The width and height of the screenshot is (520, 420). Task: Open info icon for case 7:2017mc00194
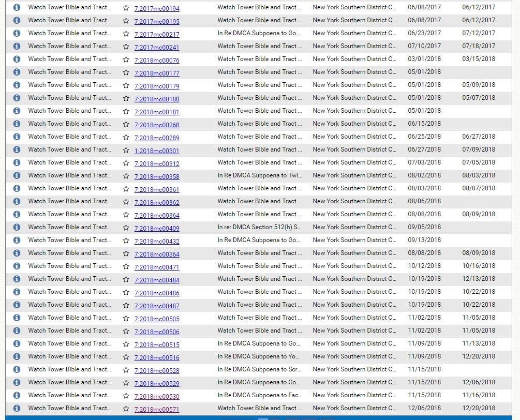click(17, 7)
